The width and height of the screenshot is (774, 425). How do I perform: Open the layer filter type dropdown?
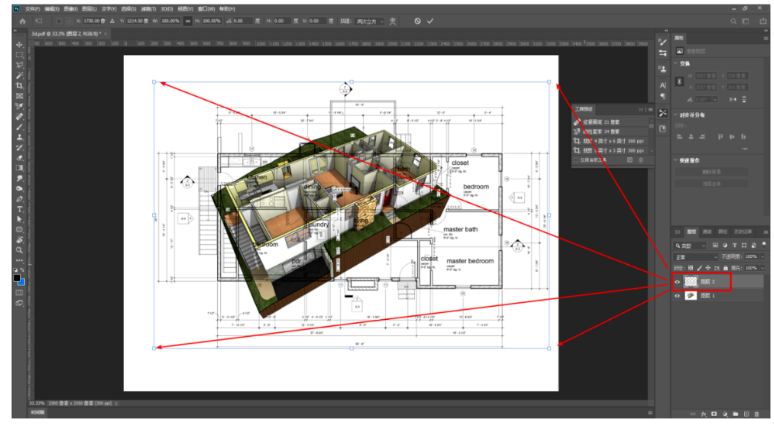tap(690, 245)
